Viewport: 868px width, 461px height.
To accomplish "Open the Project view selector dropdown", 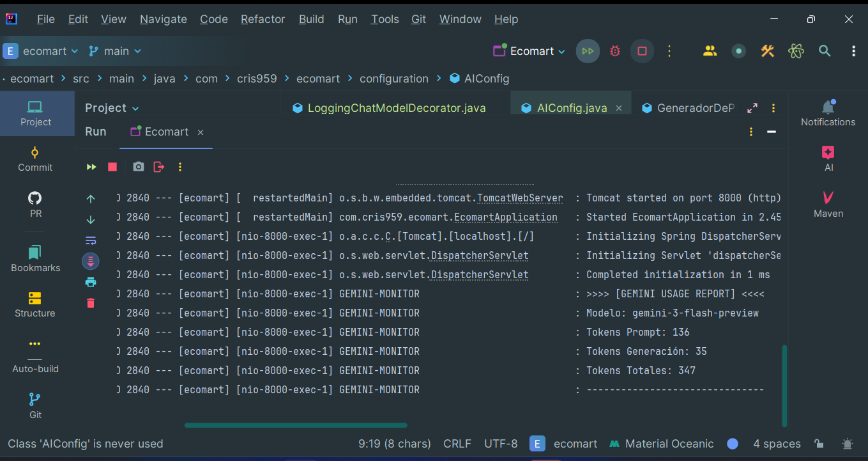I will 112,108.
